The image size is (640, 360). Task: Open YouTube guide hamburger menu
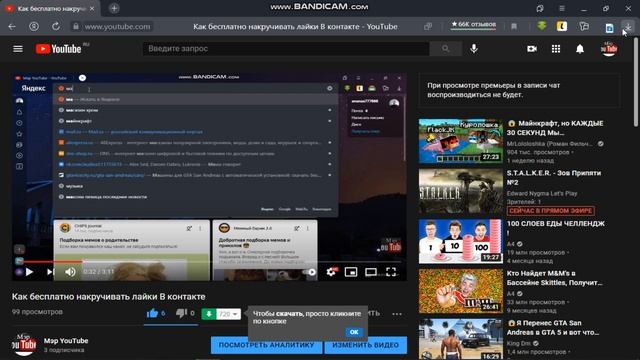[18, 49]
